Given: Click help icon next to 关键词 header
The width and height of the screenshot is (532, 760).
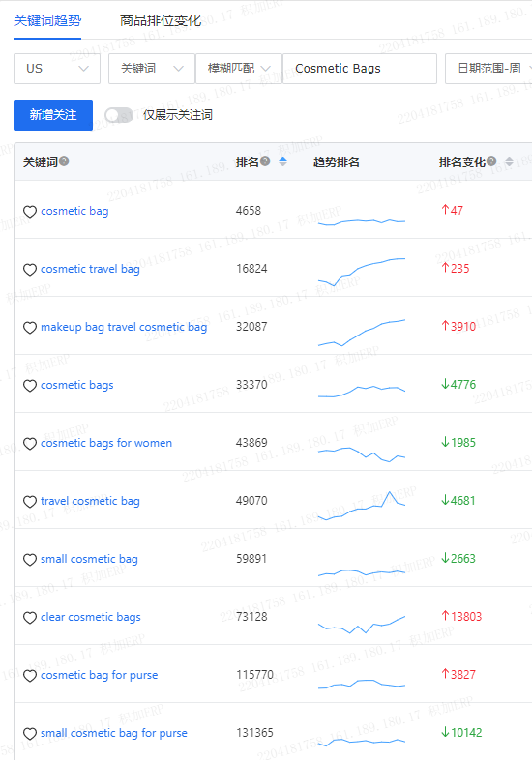Looking at the screenshot, I should tap(64, 161).
